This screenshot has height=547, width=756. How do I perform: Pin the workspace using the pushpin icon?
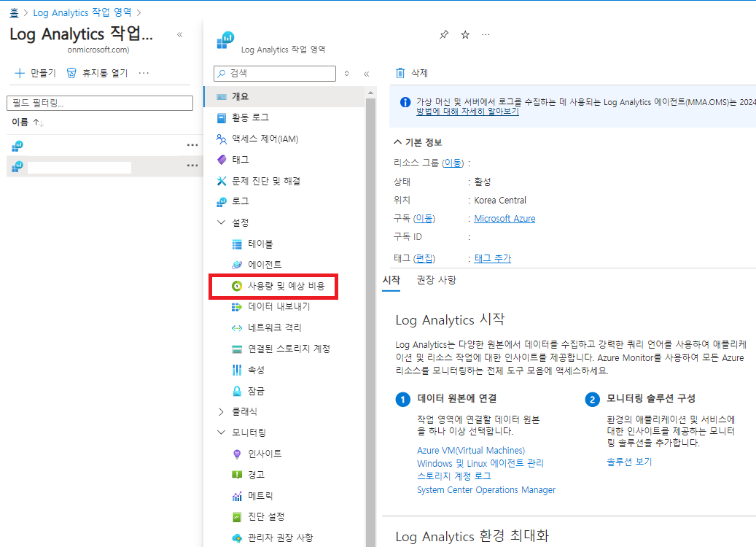point(444,35)
